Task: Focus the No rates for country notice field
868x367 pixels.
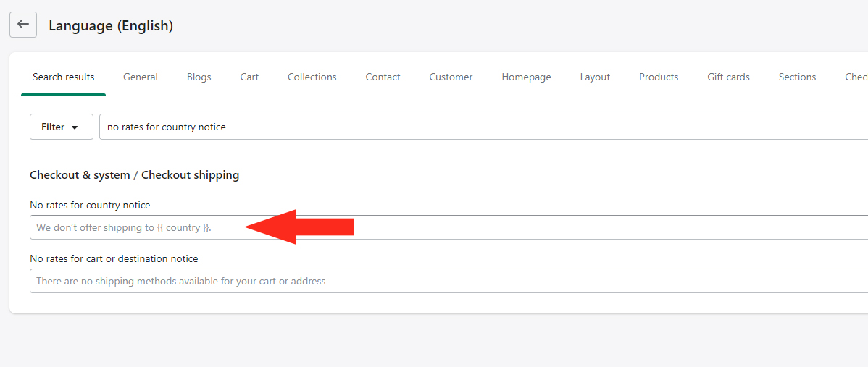Action: tap(449, 227)
